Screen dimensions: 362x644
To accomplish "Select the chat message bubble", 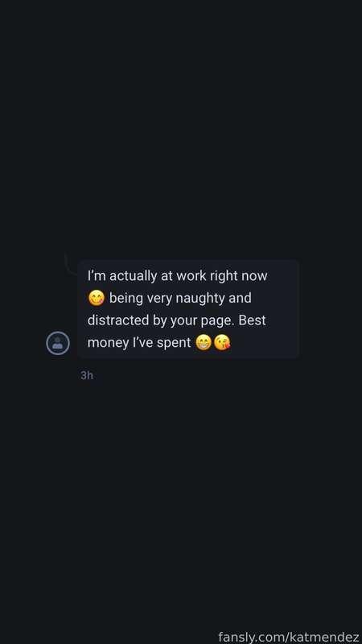I will 188,309.
